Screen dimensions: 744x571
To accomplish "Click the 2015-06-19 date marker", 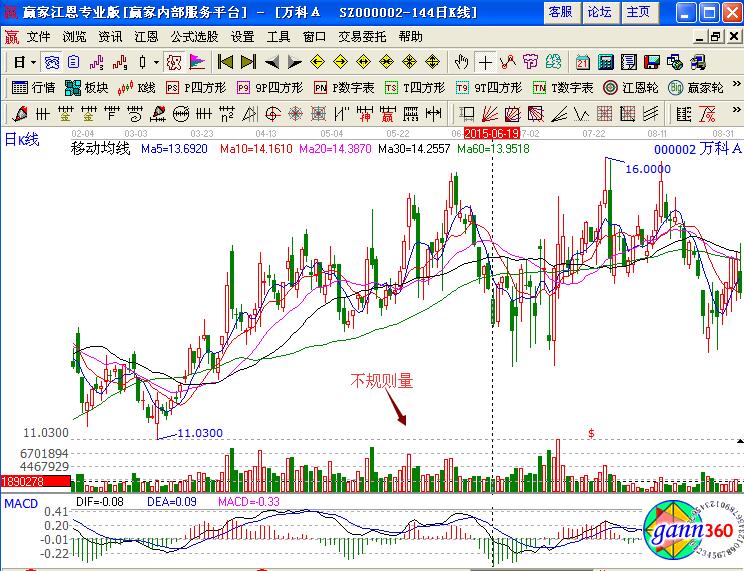I will [x=491, y=132].
